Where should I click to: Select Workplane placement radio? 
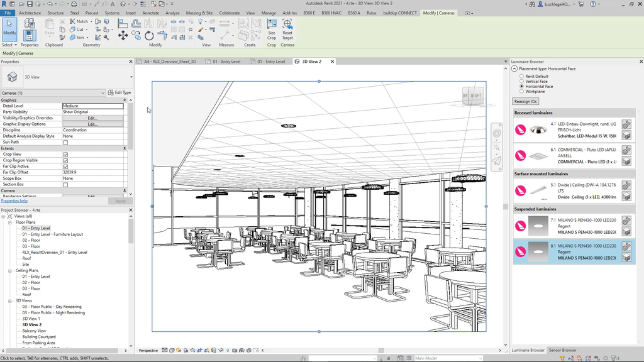pyautogui.click(x=521, y=92)
